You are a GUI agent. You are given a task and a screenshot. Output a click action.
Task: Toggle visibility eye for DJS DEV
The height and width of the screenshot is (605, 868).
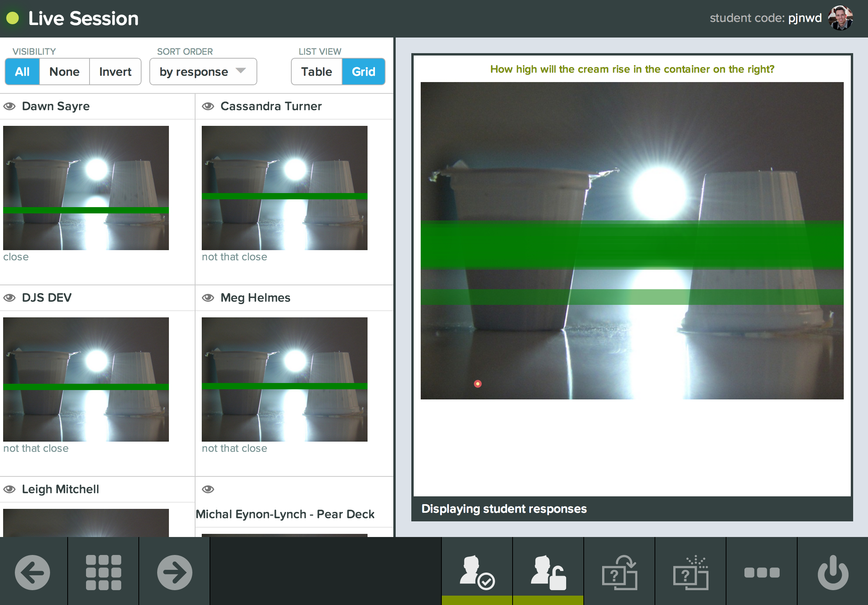(x=10, y=298)
